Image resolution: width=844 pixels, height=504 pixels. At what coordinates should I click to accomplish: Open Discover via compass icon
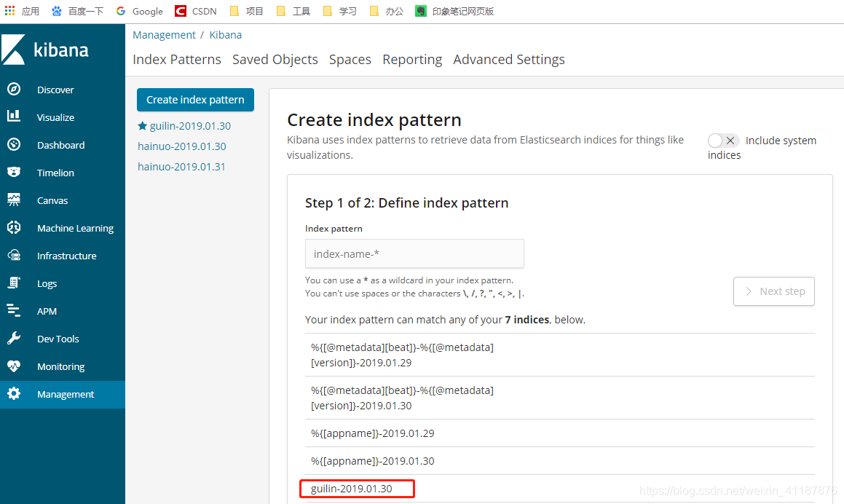click(14, 89)
